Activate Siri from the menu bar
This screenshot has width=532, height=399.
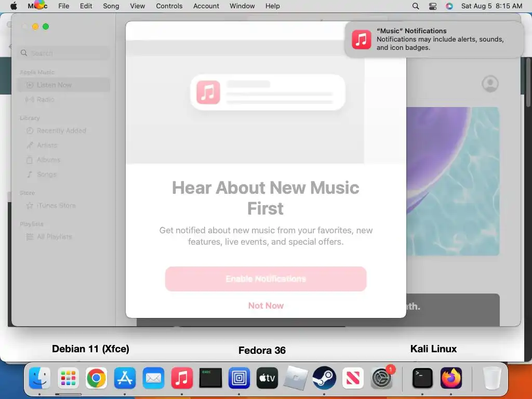(449, 6)
